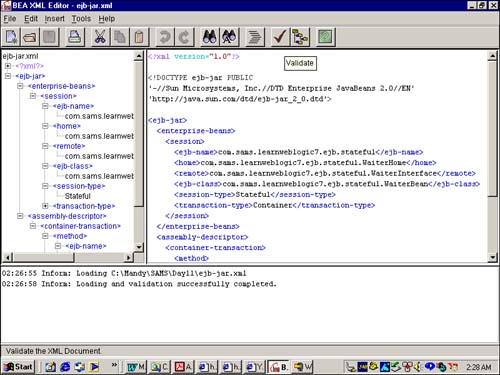The width and height of the screenshot is (500, 375).
Task: Switch to Word taskbar button 'M'
Action: point(136,367)
